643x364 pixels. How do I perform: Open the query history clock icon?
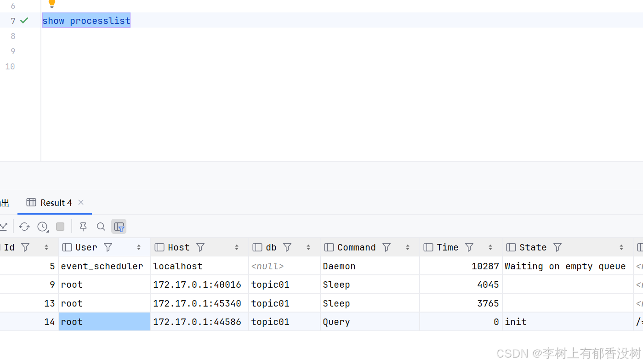pos(43,227)
